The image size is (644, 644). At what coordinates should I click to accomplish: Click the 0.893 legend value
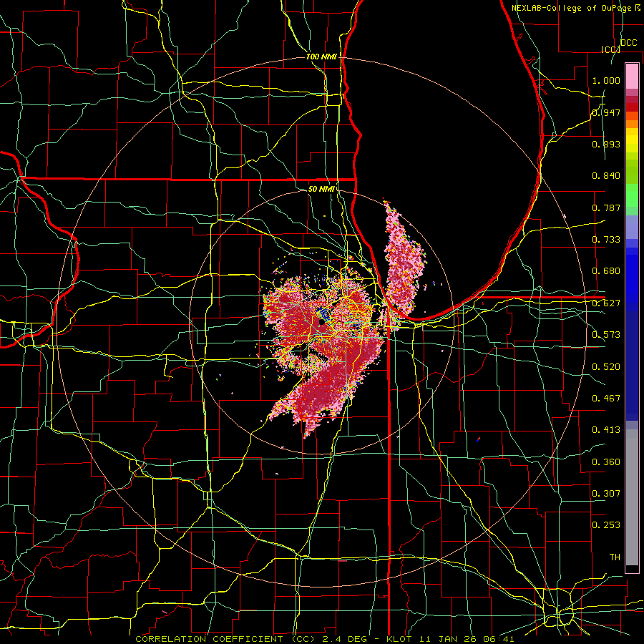point(606,144)
